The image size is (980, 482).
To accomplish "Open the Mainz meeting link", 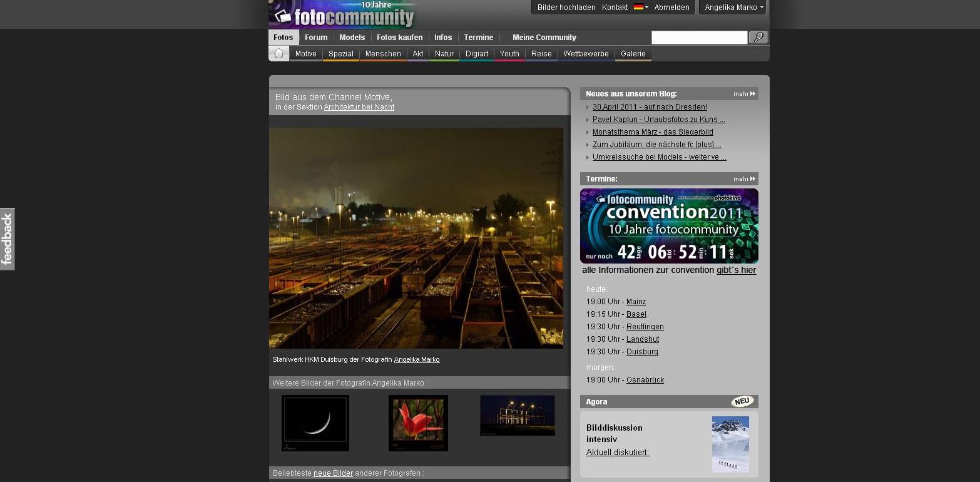I will tap(636, 302).
